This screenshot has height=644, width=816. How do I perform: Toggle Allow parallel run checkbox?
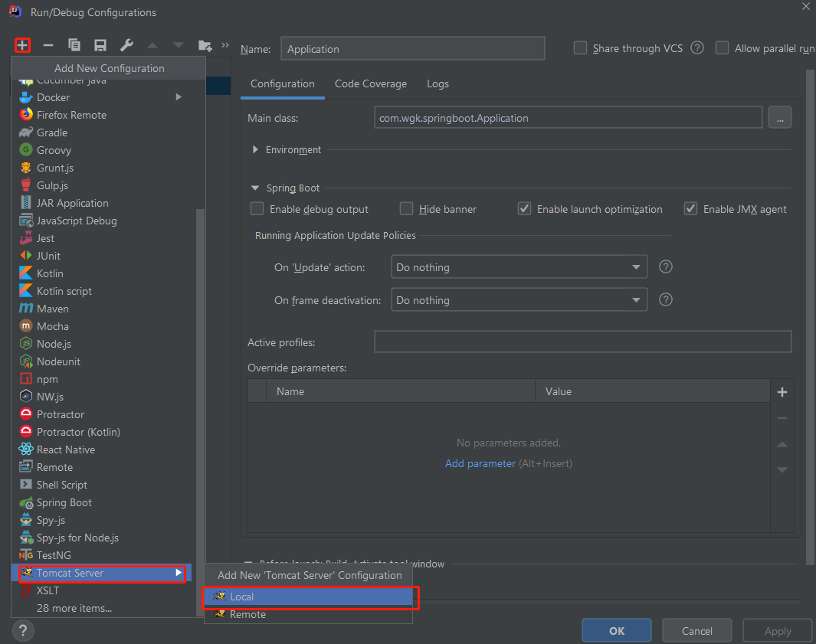[x=723, y=47]
